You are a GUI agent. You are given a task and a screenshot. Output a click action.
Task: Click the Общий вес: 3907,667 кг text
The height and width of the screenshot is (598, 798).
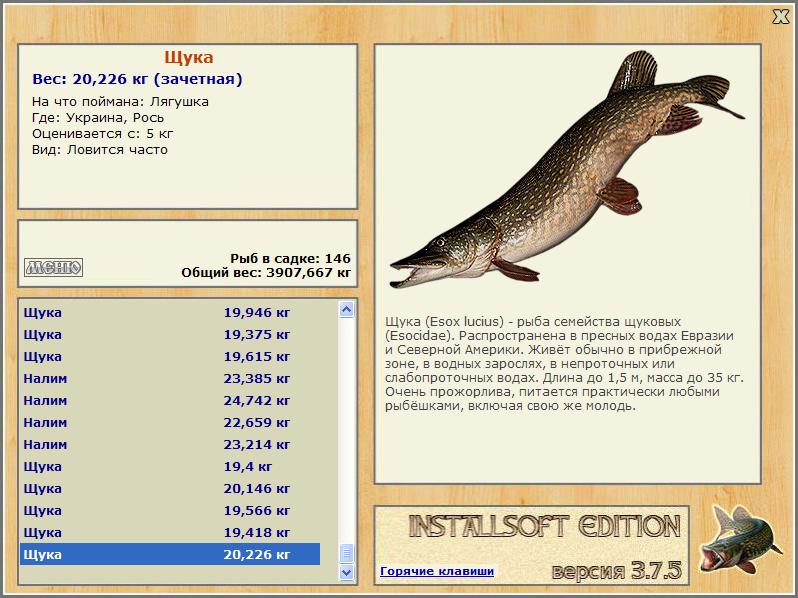pyautogui.click(x=266, y=273)
